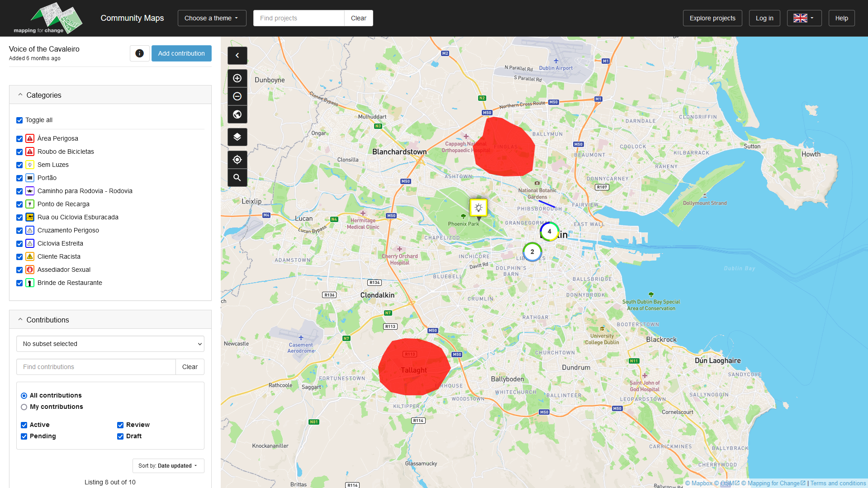The width and height of the screenshot is (868, 488).
Task: Click the Sem Luzes lightbulb map marker
Action: click(x=478, y=208)
